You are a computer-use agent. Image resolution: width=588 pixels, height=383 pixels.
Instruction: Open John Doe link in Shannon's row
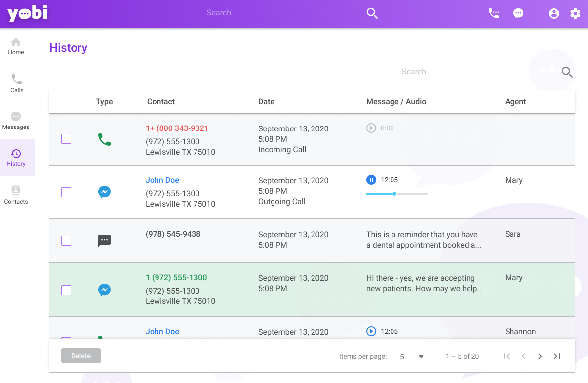point(162,332)
